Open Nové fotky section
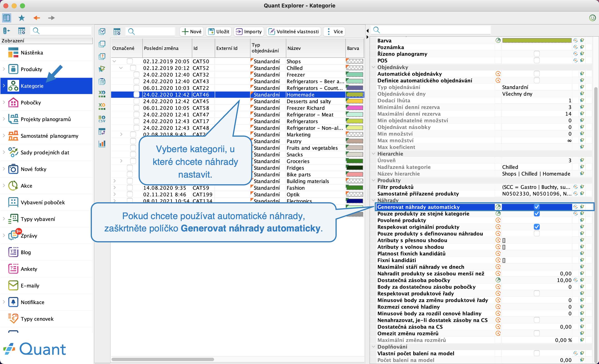Screen dimensions: 599x364 (x=46, y=169)
